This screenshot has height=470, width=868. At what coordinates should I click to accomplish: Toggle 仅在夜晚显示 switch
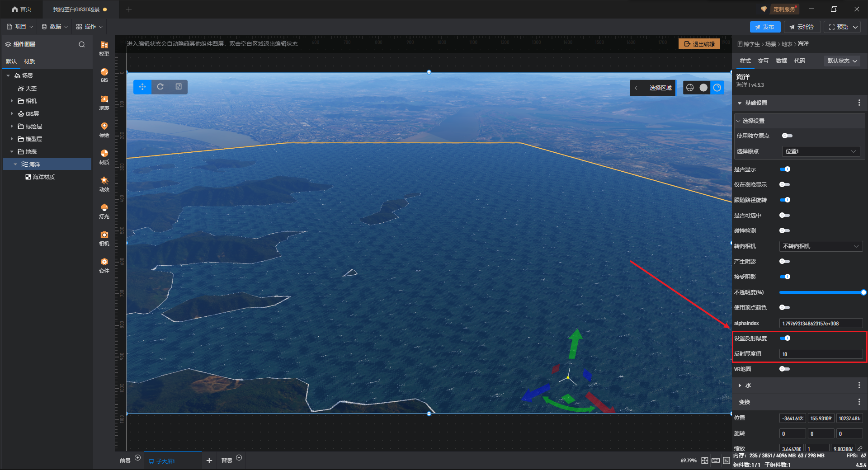[x=785, y=185]
